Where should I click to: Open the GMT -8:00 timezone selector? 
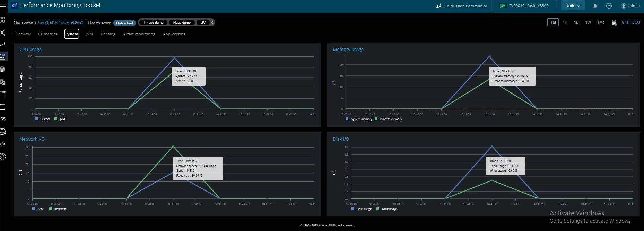tap(631, 22)
